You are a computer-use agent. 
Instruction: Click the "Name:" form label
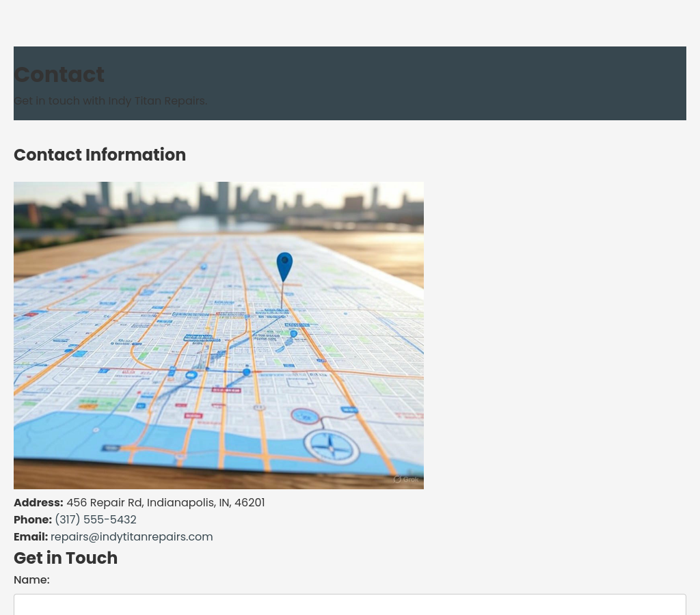[31, 579]
